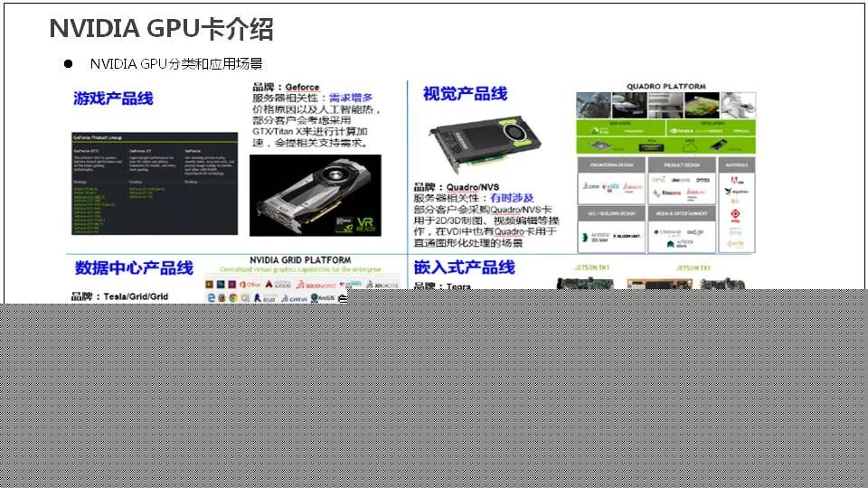
Task: Click the Chrome icon in GRID Platform
Action: click(x=233, y=297)
